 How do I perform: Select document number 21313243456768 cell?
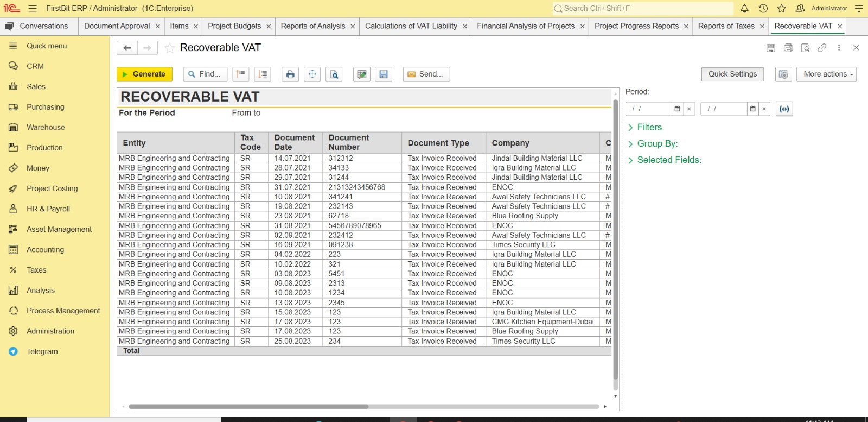coord(362,187)
